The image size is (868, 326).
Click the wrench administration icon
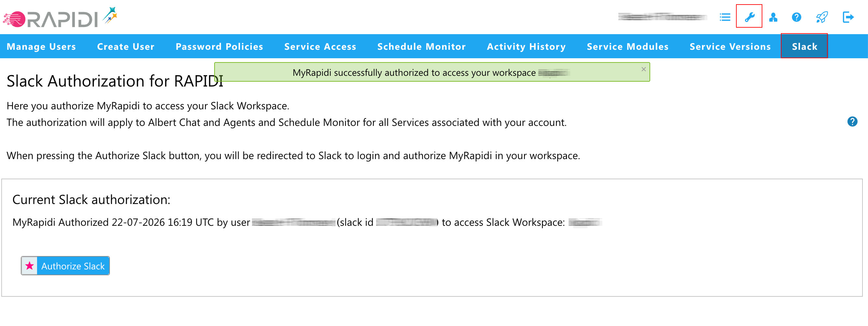(749, 17)
